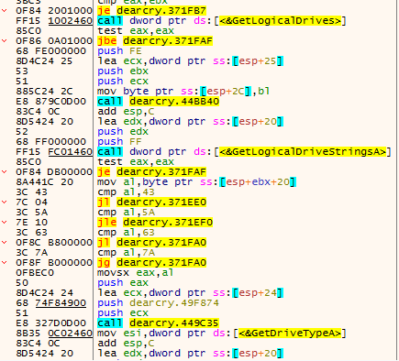Select the mov byte ptr [esp+2C],bl instruction

click(184, 91)
